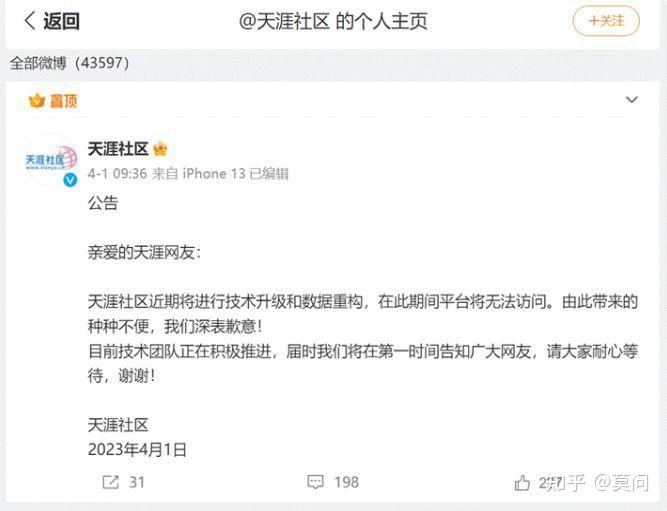Image resolution: width=667 pixels, height=511 pixels.
Task: Click the 已编辑 edited label
Action: 269,174
